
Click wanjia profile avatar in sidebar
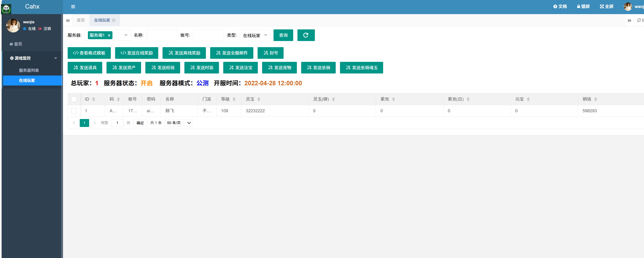click(13, 26)
